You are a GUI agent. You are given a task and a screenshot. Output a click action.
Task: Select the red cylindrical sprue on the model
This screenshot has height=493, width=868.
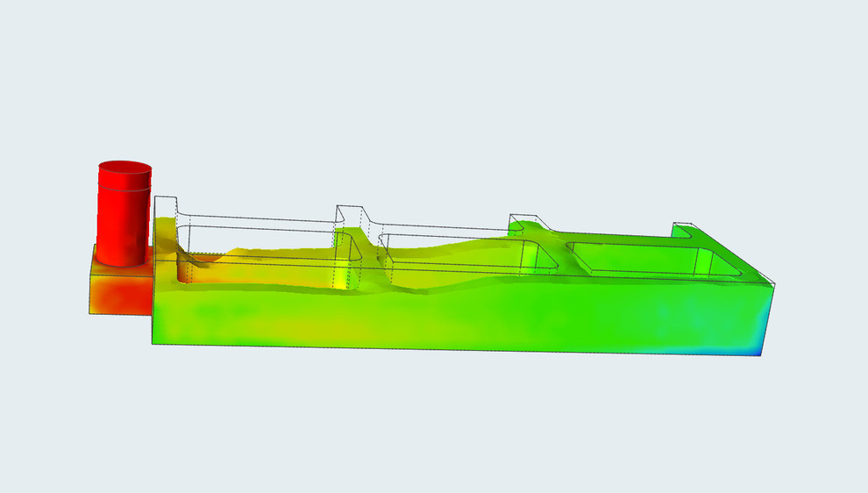(x=125, y=213)
